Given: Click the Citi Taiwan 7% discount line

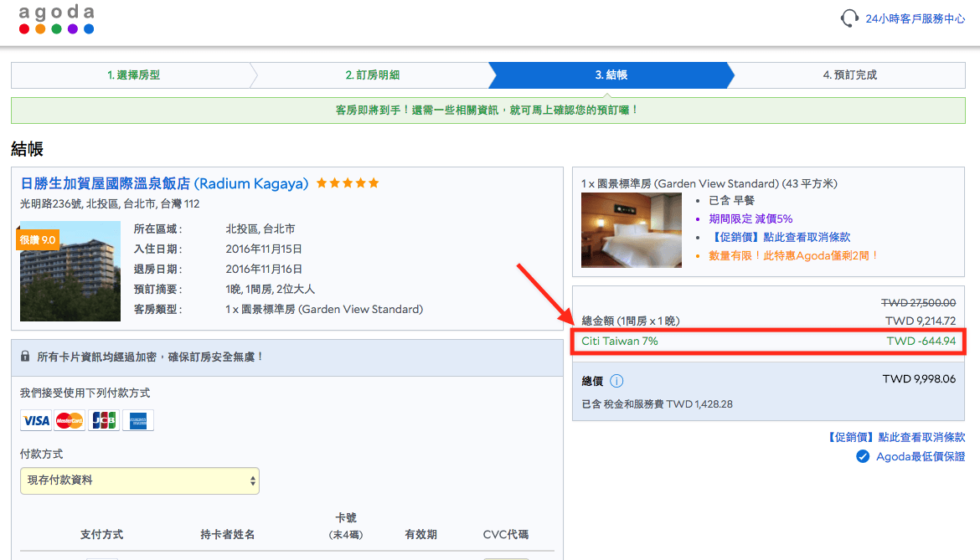Looking at the screenshot, I should pyautogui.click(x=768, y=342).
